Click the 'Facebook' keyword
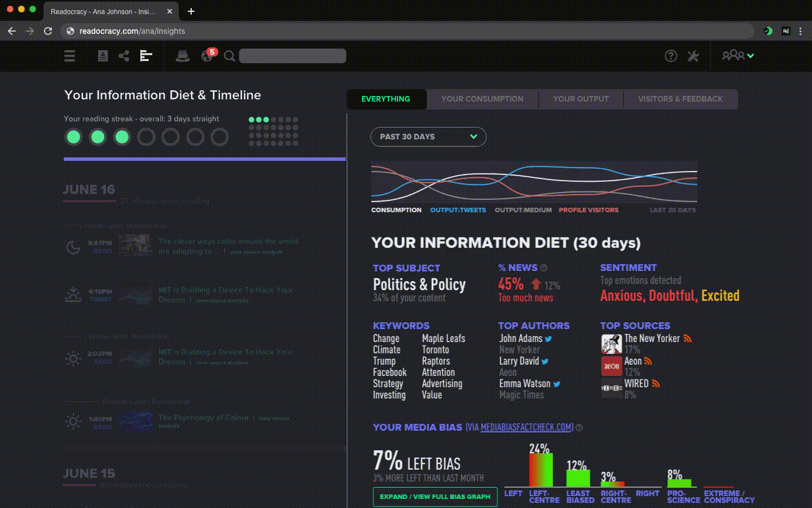This screenshot has height=508, width=812. coord(390,373)
